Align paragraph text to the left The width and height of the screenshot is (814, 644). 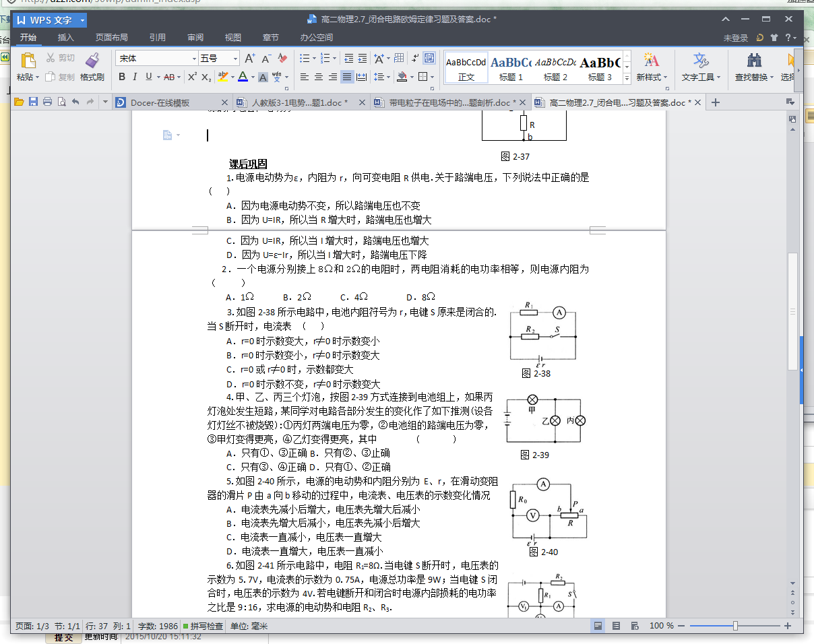[x=305, y=77]
